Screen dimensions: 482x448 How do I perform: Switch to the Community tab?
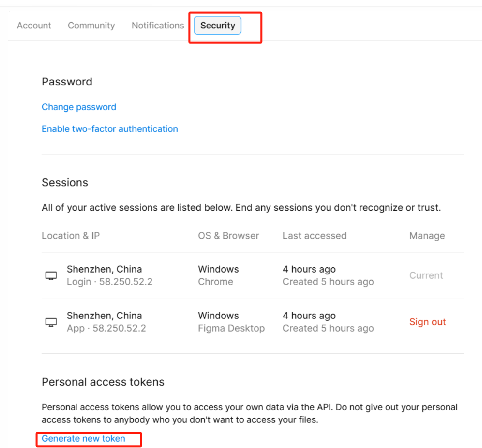pos(91,26)
